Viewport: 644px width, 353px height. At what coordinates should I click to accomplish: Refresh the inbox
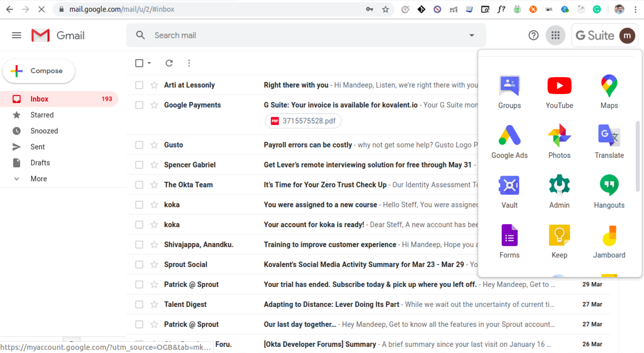tap(169, 63)
